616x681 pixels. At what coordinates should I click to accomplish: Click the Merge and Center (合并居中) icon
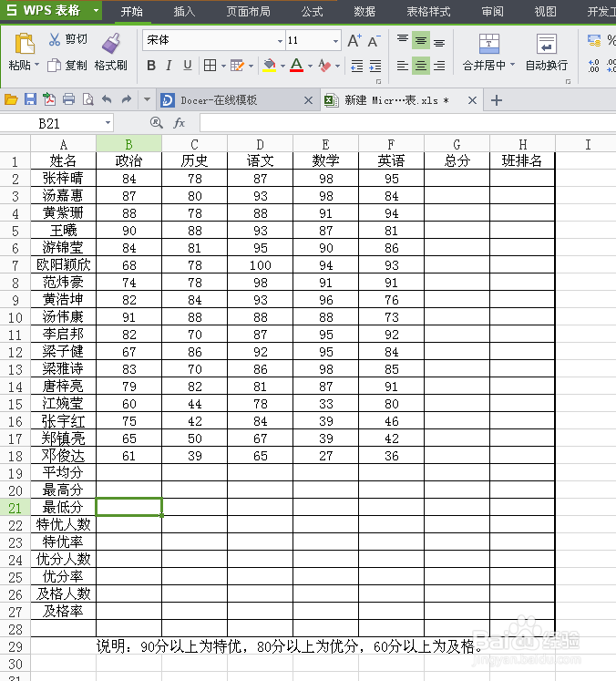coord(488,44)
